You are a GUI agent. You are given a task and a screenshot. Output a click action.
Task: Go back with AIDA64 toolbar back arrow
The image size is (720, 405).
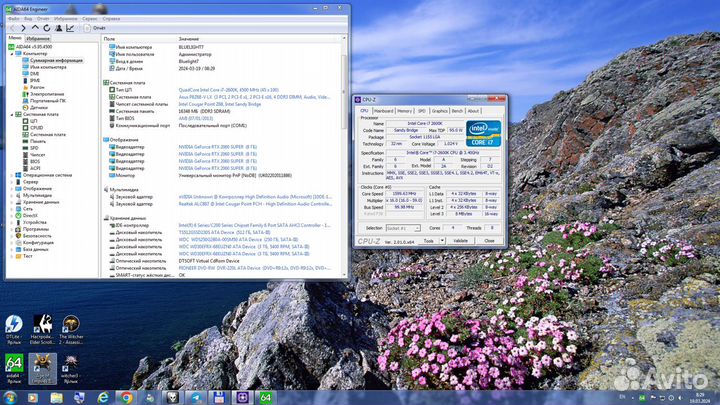pyautogui.click(x=12, y=28)
